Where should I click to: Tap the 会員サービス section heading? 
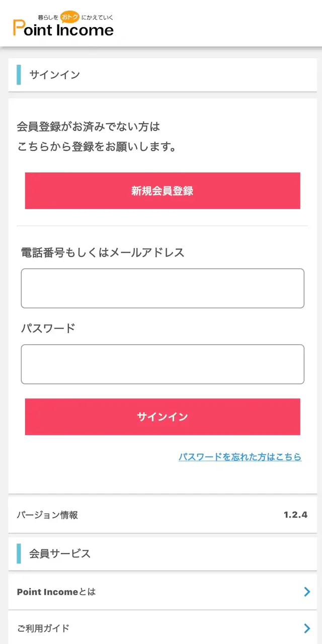click(x=60, y=553)
